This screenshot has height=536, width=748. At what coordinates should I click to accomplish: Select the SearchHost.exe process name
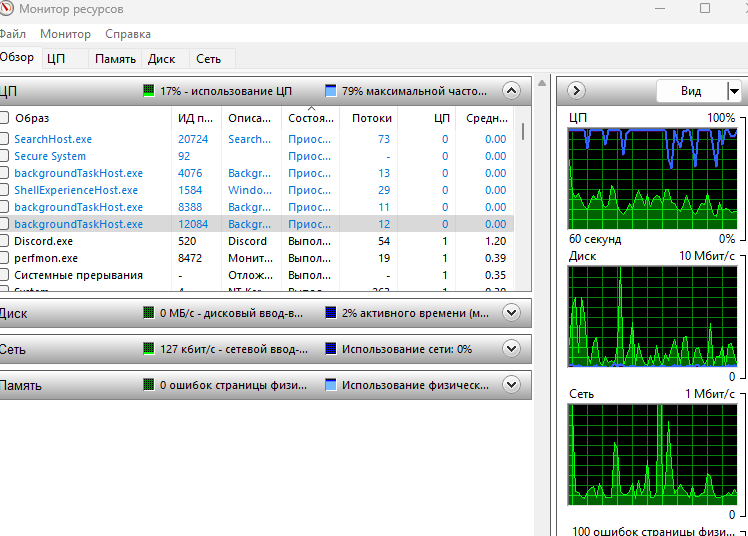click(53, 139)
